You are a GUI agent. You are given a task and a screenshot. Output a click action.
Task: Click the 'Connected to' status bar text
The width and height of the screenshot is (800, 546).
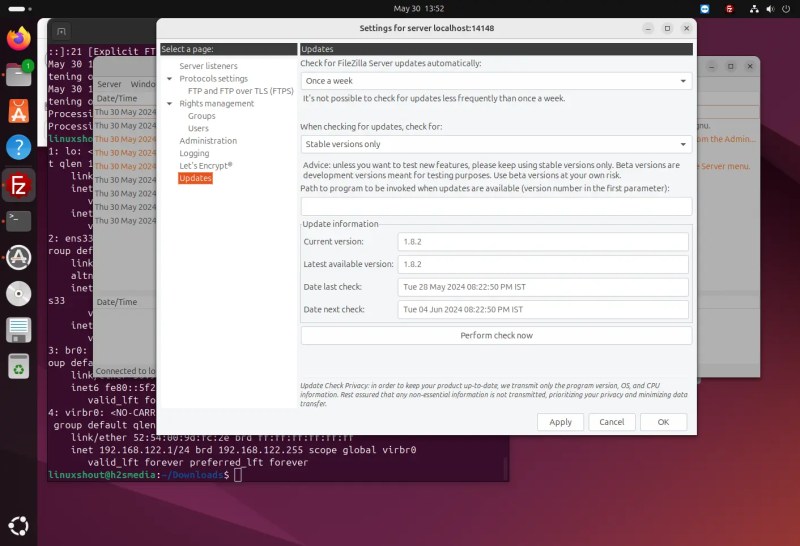(126, 371)
